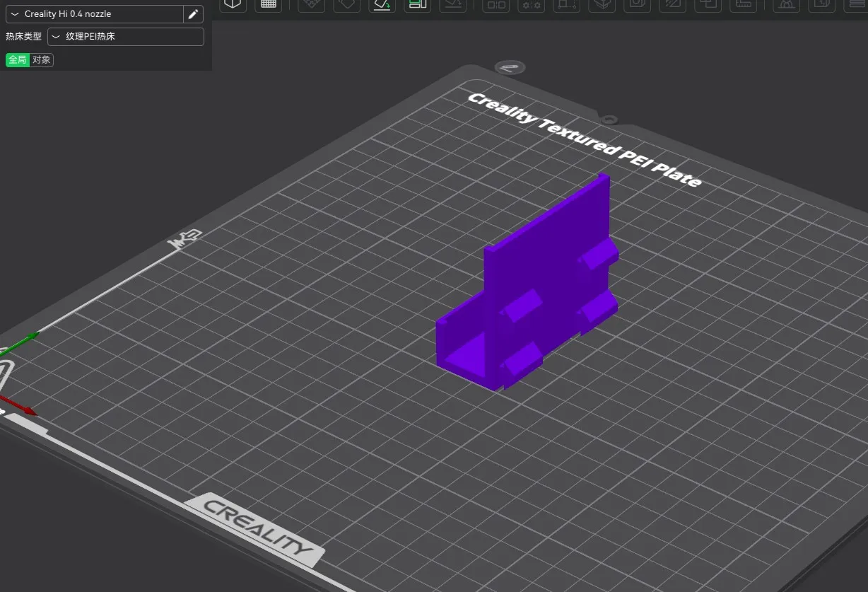Switch to the 全局 global settings toggle
868x592 pixels.
pyautogui.click(x=18, y=60)
